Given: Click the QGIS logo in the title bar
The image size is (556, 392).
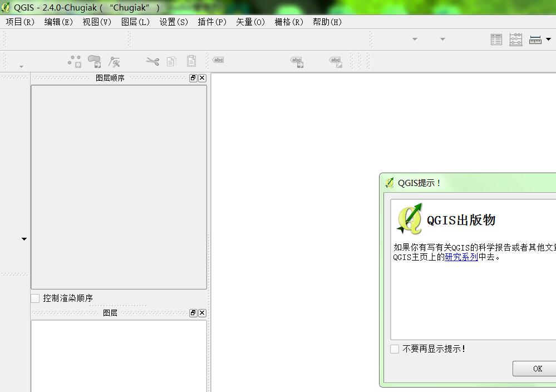Looking at the screenshot, I should (x=6, y=7).
